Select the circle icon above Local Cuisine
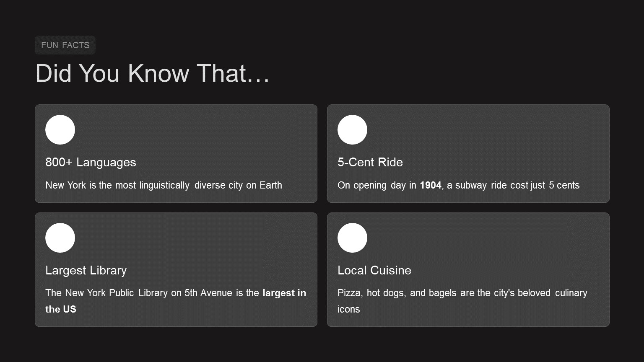The height and width of the screenshot is (362, 644). click(352, 238)
